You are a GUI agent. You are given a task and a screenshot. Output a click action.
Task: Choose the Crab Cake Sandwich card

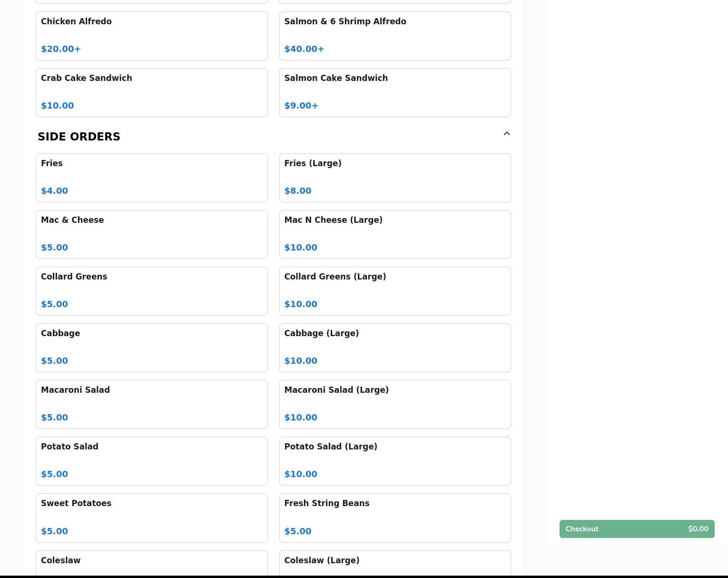coord(152,93)
